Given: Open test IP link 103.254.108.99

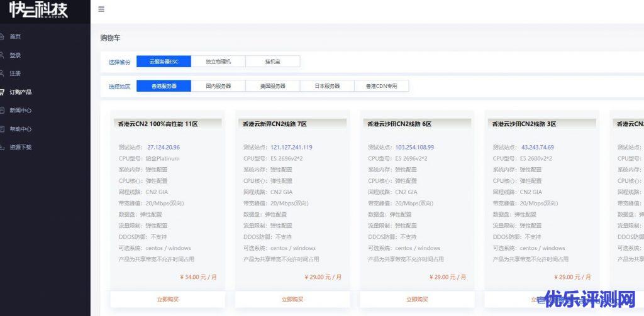Looking at the screenshot, I should click(x=414, y=147).
